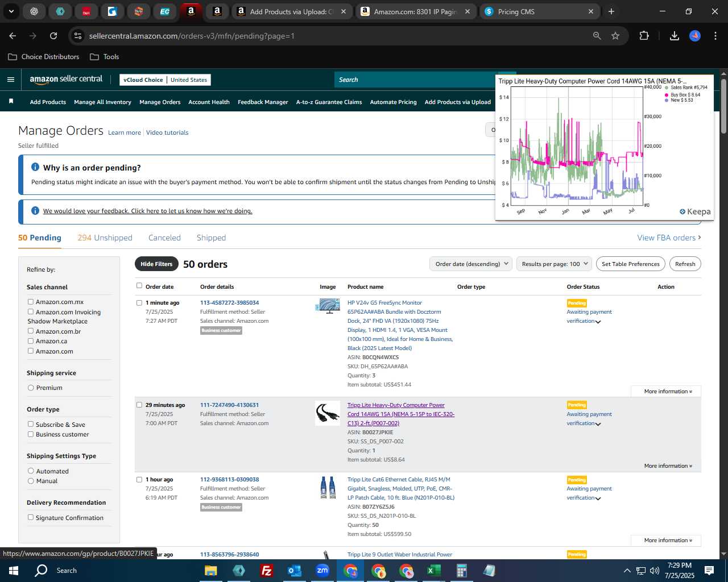
Task: Open the Seller Central hamburger menu
Action: point(10,80)
